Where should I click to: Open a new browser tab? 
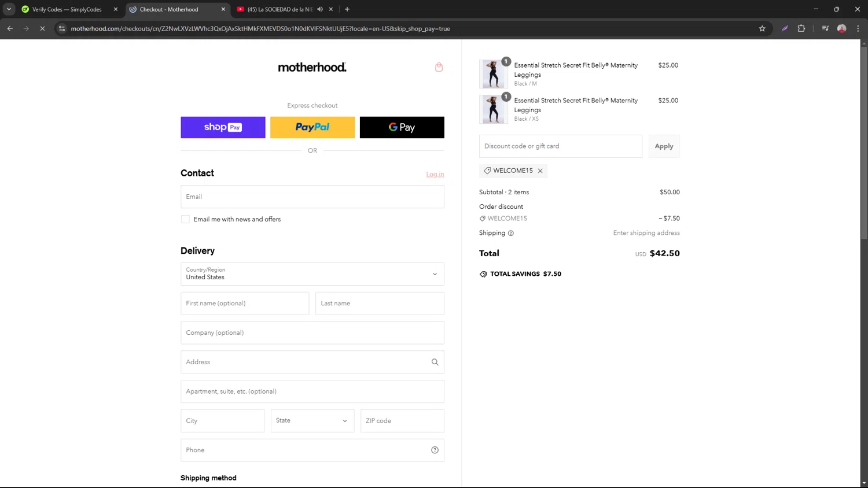[347, 9]
